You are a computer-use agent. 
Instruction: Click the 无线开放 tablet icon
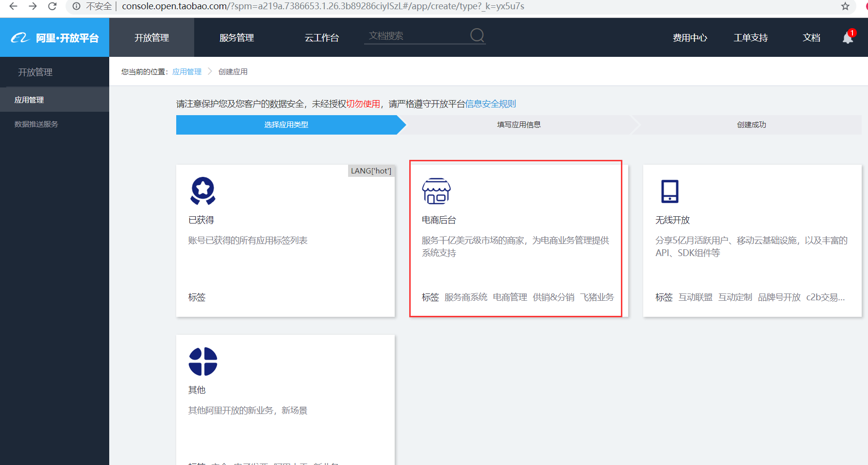click(670, 191)
